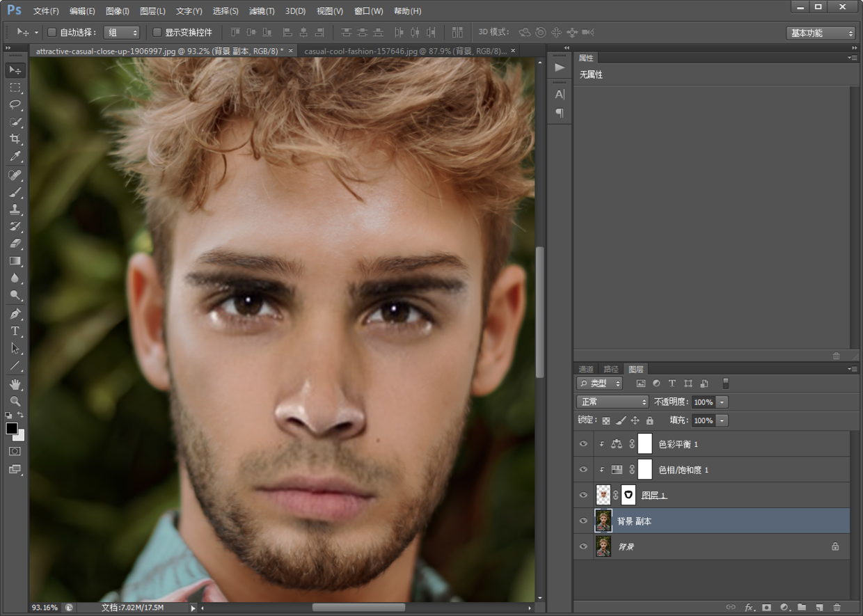Pick the Clone Stamp tool
863x616 pixels.
click(15, 209)
